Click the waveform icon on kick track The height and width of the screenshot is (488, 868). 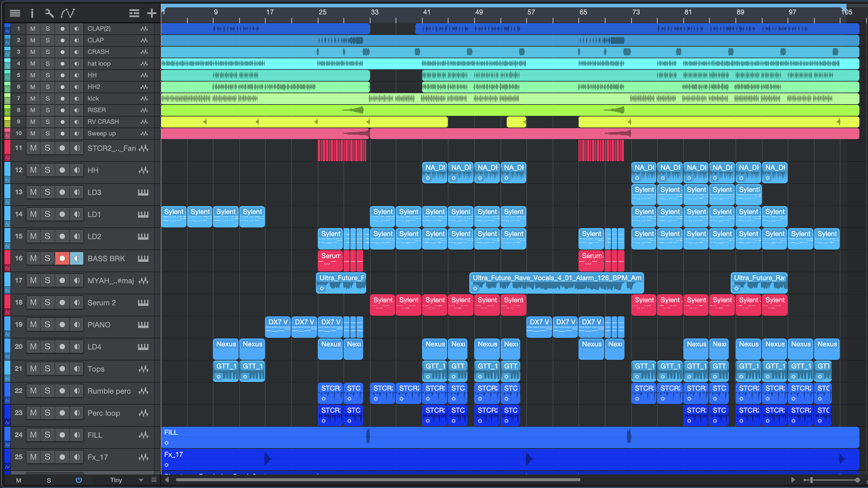144,98
